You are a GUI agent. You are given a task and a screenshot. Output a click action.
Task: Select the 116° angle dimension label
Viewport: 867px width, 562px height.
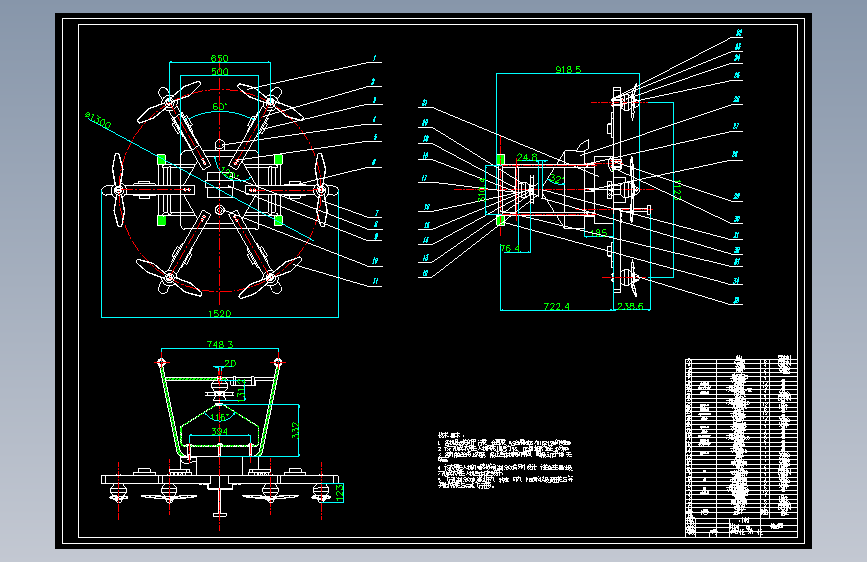[220, 417]
